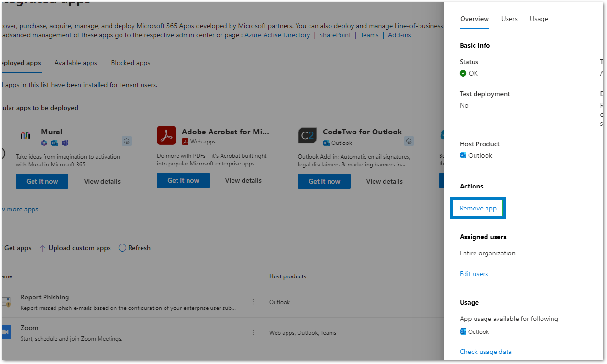Click the Outlook host product for Report Phishing

(x=279, y=302)
